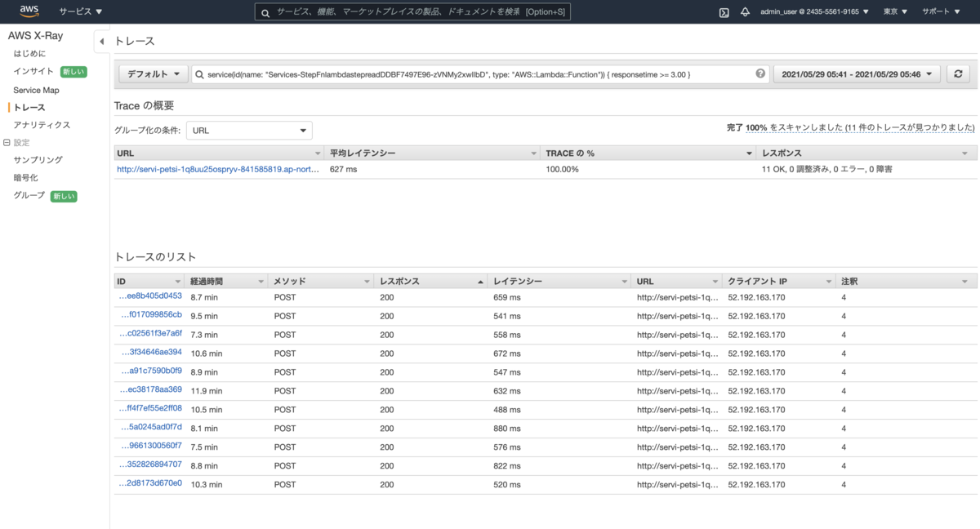Open the servi-petsi URL in overview
The width and height of the screenshot is (980, 529).
(x=218, y=170)
